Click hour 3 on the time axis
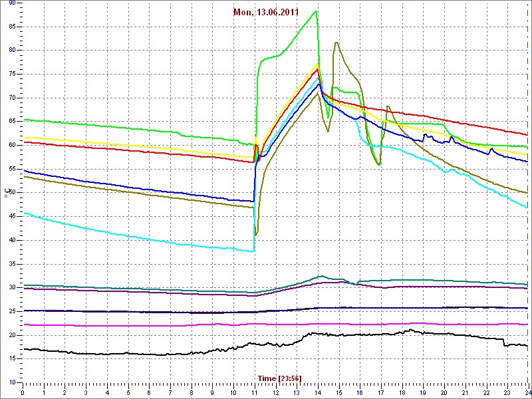This screenshot has width=532, height=399. coord(86,392)
